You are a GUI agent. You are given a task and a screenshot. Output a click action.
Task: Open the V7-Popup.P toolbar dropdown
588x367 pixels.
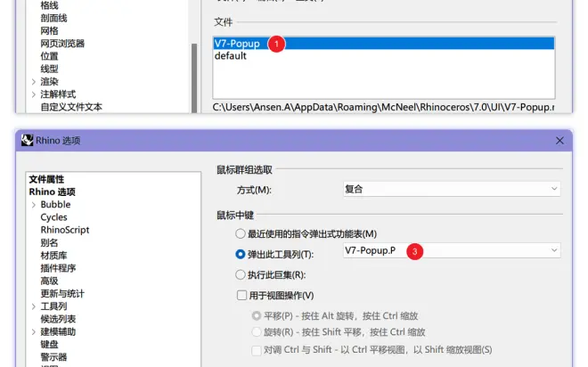[452, 250]
